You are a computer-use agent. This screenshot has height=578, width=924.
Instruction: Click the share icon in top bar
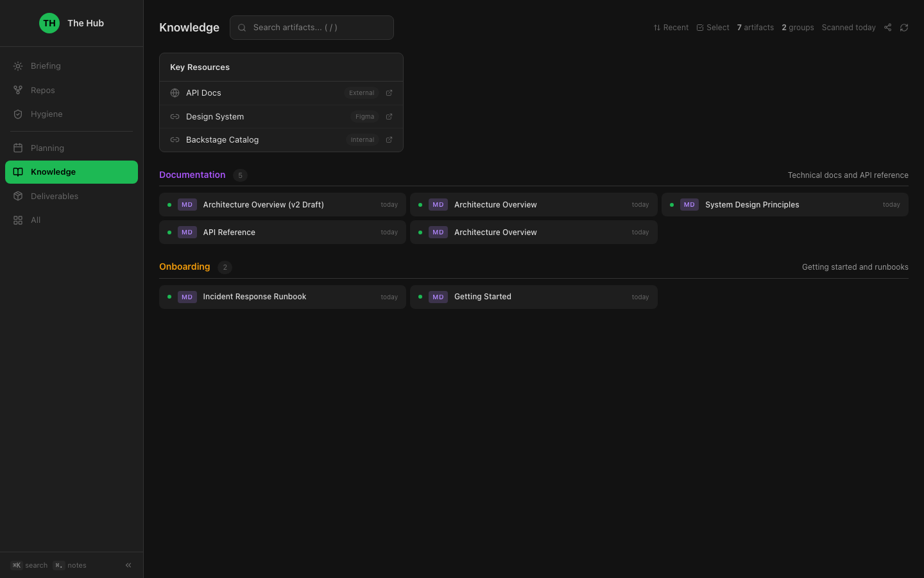click(887, 28)
